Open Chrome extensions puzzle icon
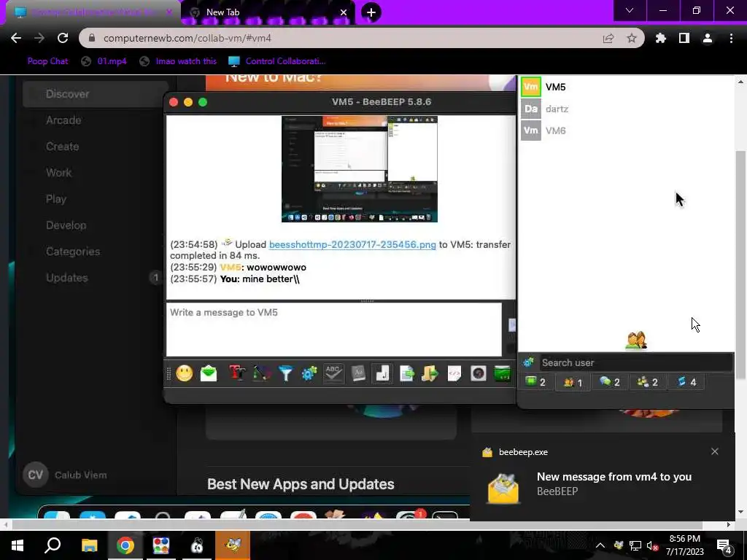The height and width of the screenshot is (560, 747). (661, 38)
